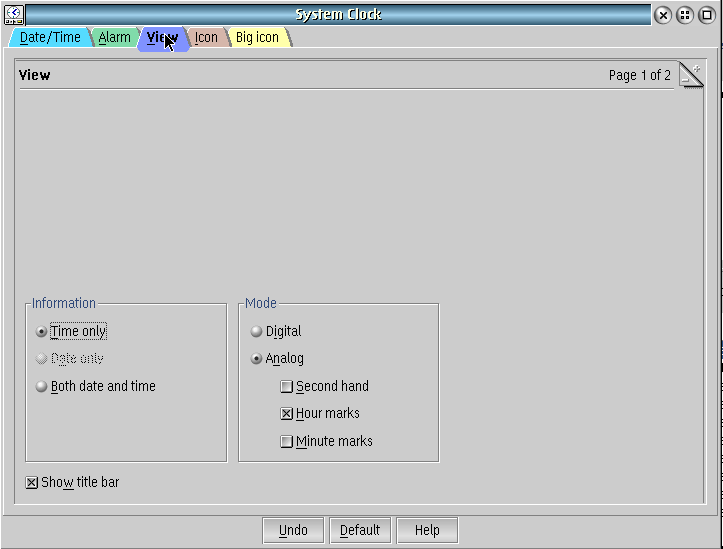Switch to the Date/Time tab
Image resolution: width=723 pixels, height=549 pixels.
(50, 37)
